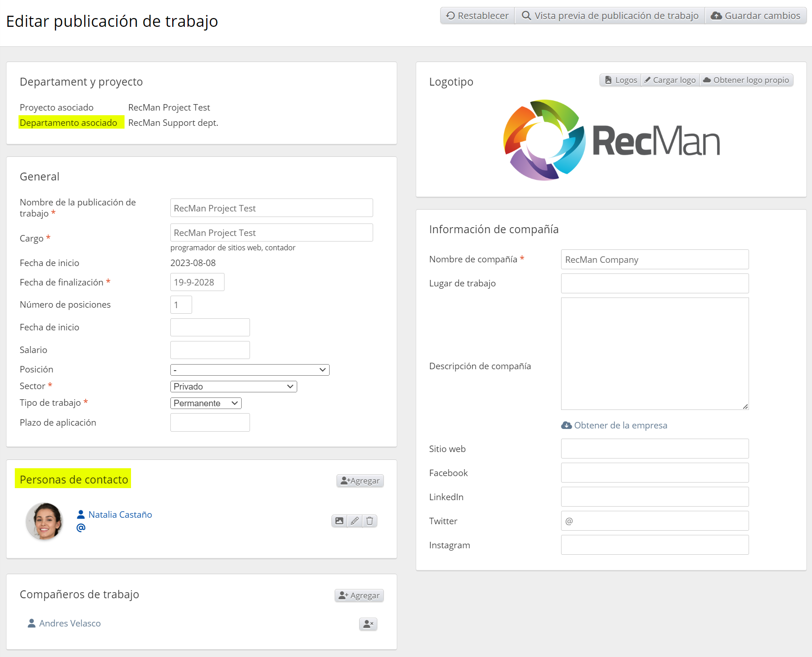Click the pencil edit icon for Natalia Castaño

point(355,521)
